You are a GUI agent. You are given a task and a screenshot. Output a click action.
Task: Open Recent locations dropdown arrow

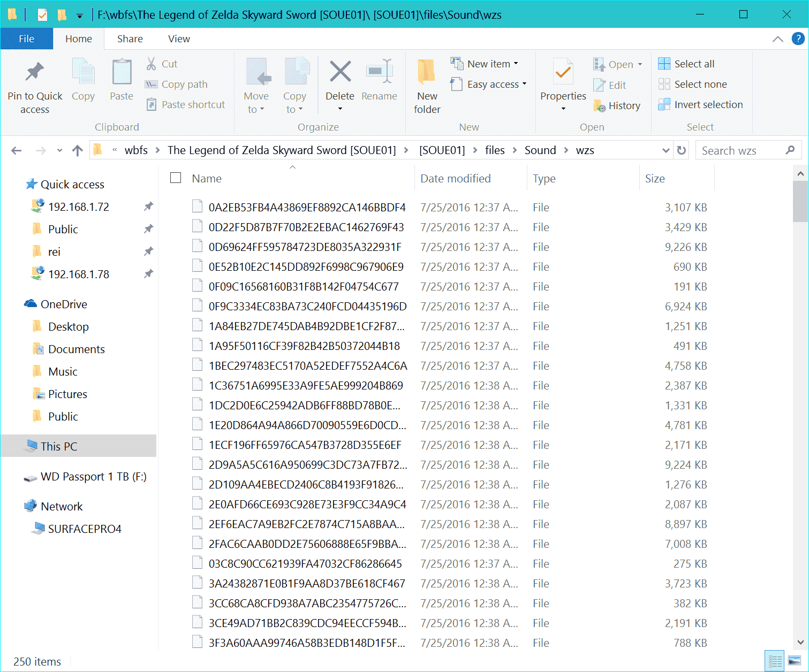59,150
